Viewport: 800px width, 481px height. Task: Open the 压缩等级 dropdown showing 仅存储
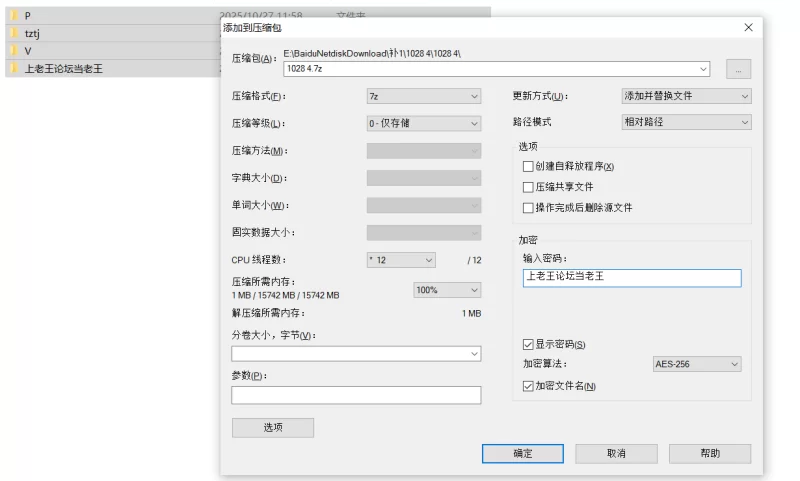[x=423, y=123]
